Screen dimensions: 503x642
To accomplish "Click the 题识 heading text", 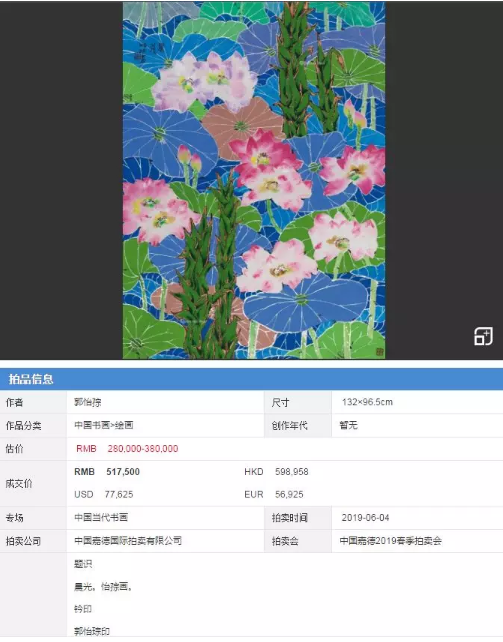I will tap(83, 564).
